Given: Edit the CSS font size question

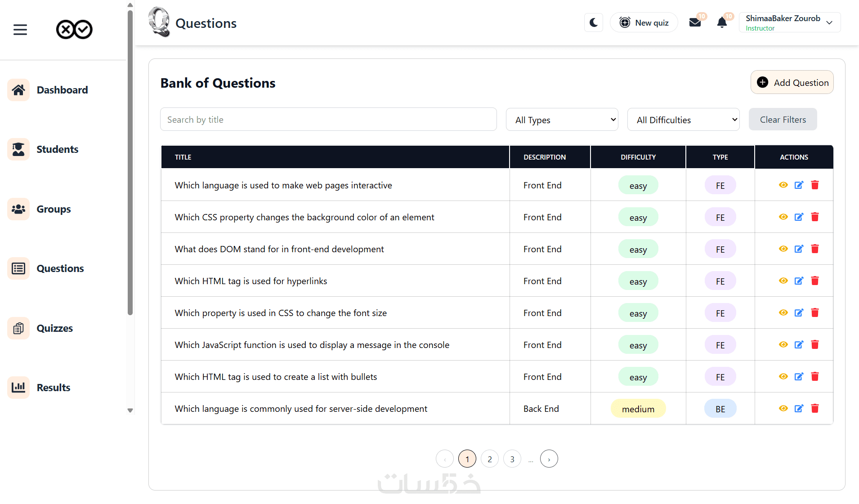Looking at the screenshot, I should coord(799,313).
